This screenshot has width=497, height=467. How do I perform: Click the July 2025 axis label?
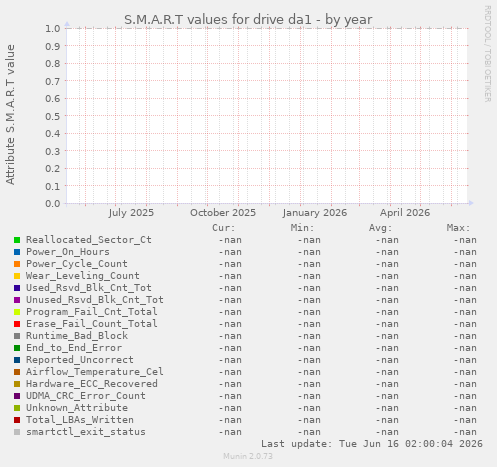coord(131,213)
